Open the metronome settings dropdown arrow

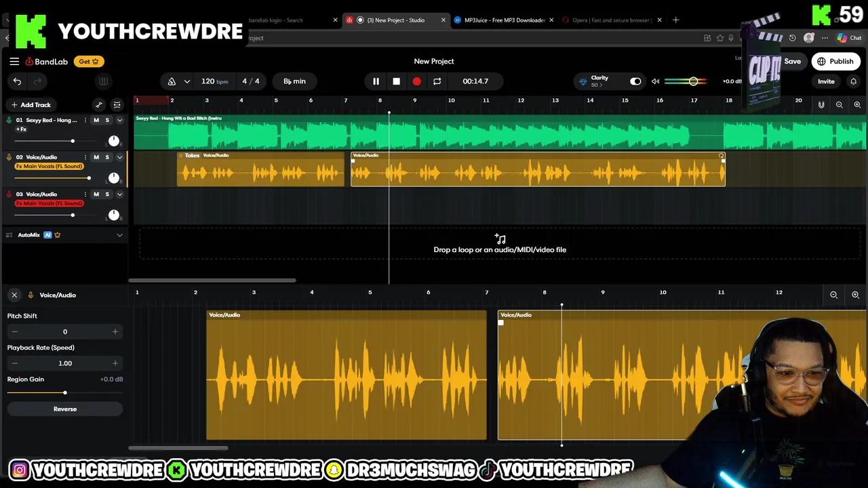coord(187,81)
